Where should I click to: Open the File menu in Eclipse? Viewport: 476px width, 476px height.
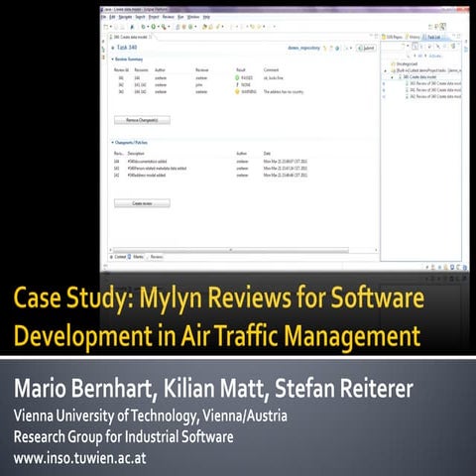click(104, 17)
